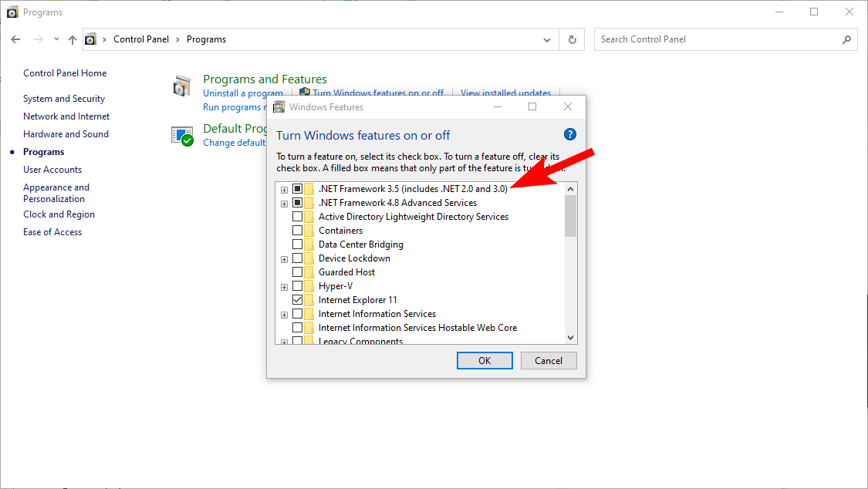Image resolution: width=868 pixels, height=489 pixels.
Task: Click the search magnifier in Search Control Panel
Action: pyautogui.click(x=847, y=39)
